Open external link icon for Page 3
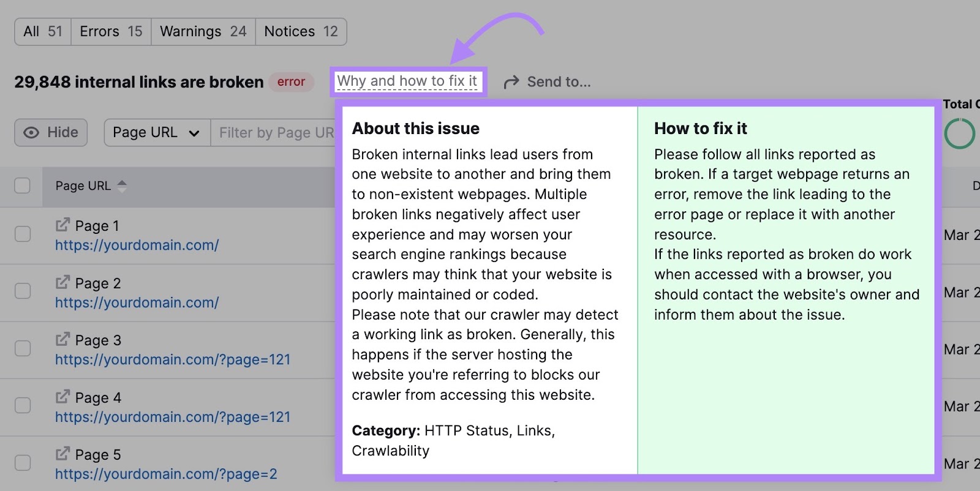Image resolution: width=980 pixels, height=491 pixels. click(62, 339)
